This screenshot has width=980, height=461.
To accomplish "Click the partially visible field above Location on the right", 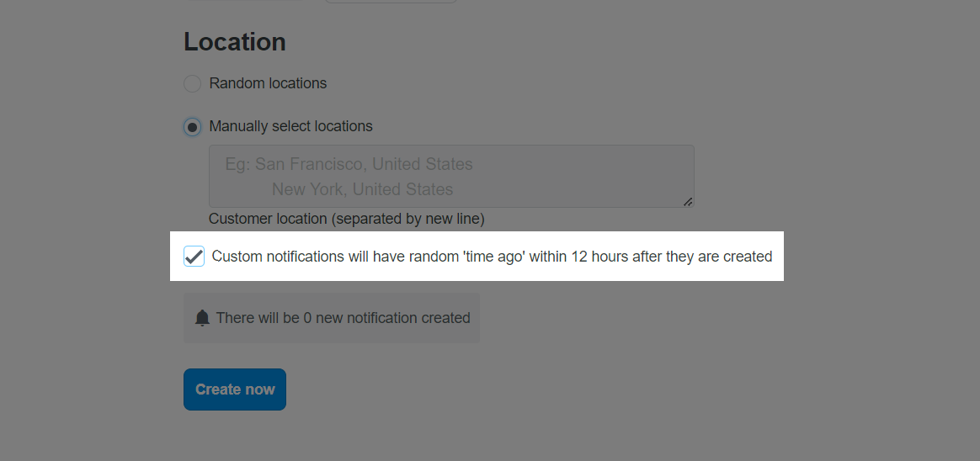I will (391, 1).
